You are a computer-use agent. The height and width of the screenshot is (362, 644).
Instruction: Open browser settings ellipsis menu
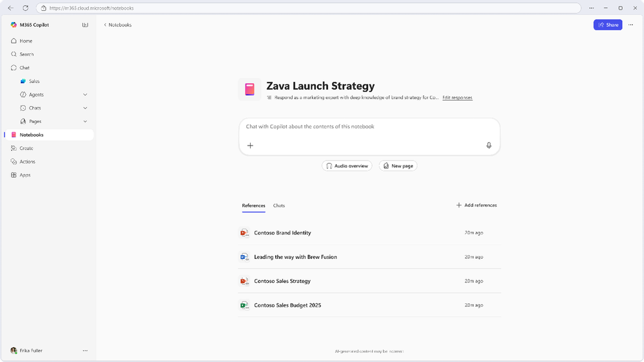(x=591, y=8)
